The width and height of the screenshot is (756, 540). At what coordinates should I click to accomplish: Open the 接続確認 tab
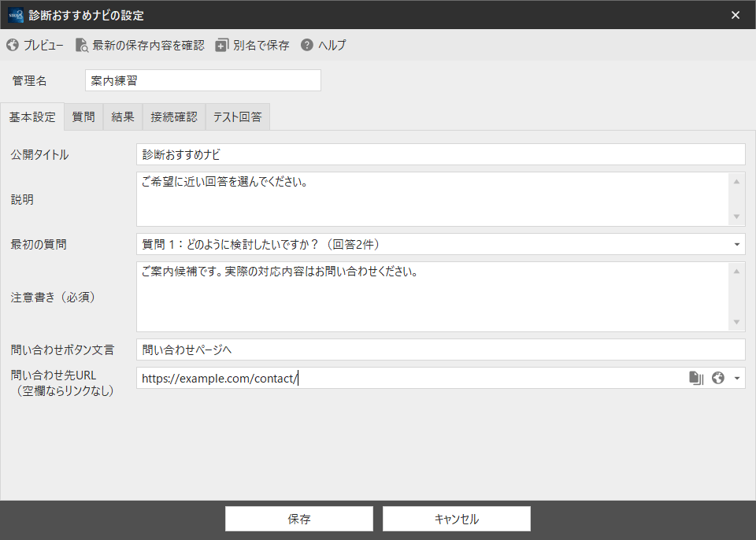[174, 117]
